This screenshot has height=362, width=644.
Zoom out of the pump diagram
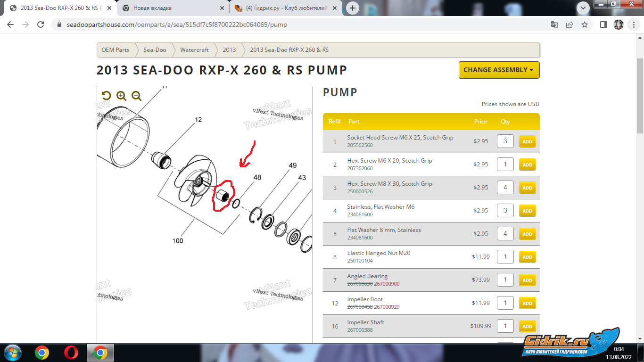[x=136, y=96]
